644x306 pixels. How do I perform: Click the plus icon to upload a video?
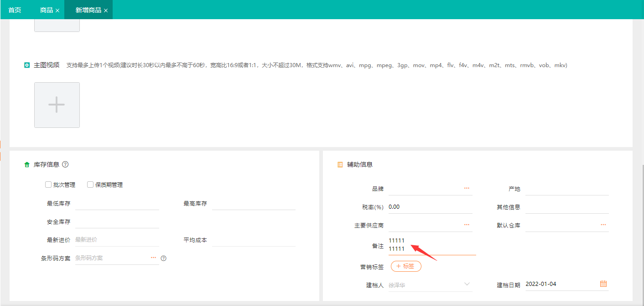click(57, 105)
